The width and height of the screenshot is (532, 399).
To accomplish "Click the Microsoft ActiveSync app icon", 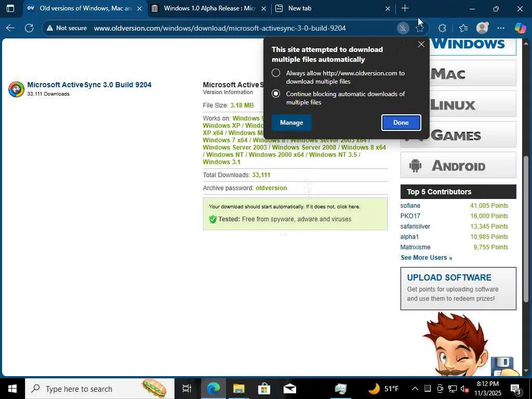I will 16,89.
